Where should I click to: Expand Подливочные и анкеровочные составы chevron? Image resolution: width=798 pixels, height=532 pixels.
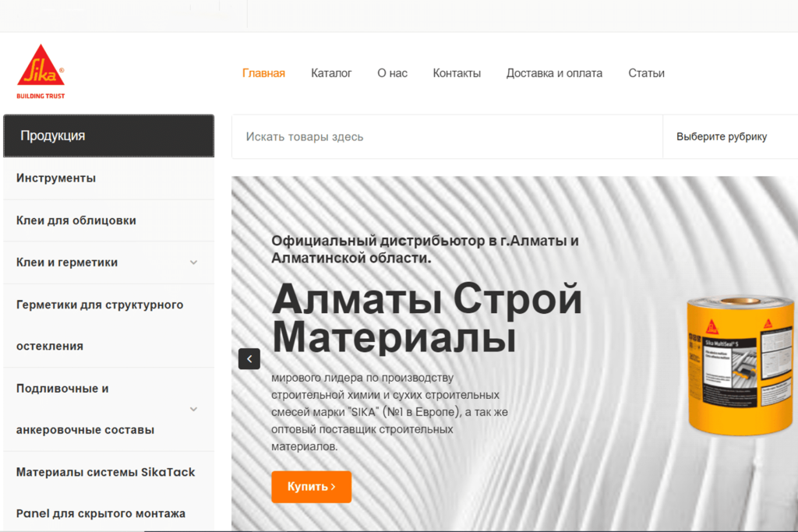click(193, 410)
